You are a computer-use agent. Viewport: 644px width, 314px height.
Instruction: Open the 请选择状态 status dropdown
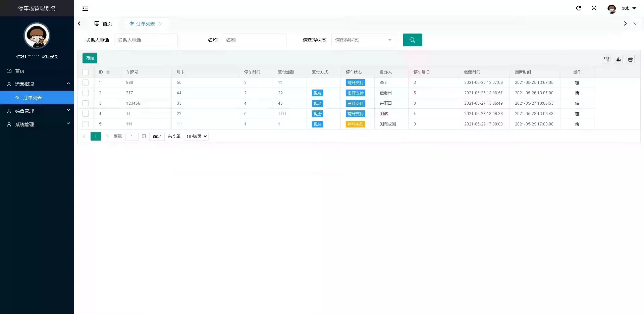363,40
